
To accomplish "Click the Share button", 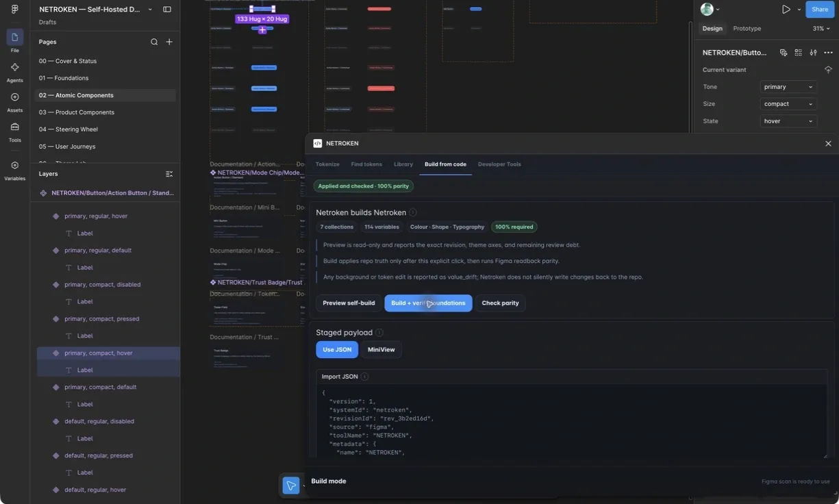I will 820,10.
